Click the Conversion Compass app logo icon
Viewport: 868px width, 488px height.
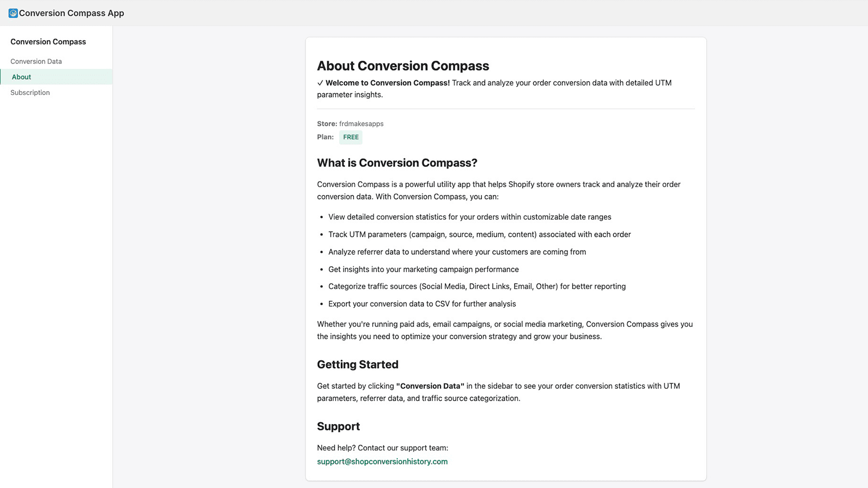point(13,13)
